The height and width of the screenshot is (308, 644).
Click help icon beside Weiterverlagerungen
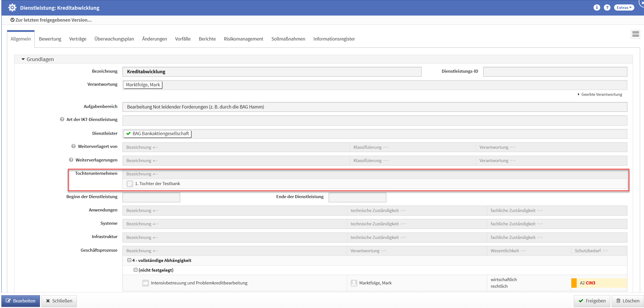(x=71, y=160)
